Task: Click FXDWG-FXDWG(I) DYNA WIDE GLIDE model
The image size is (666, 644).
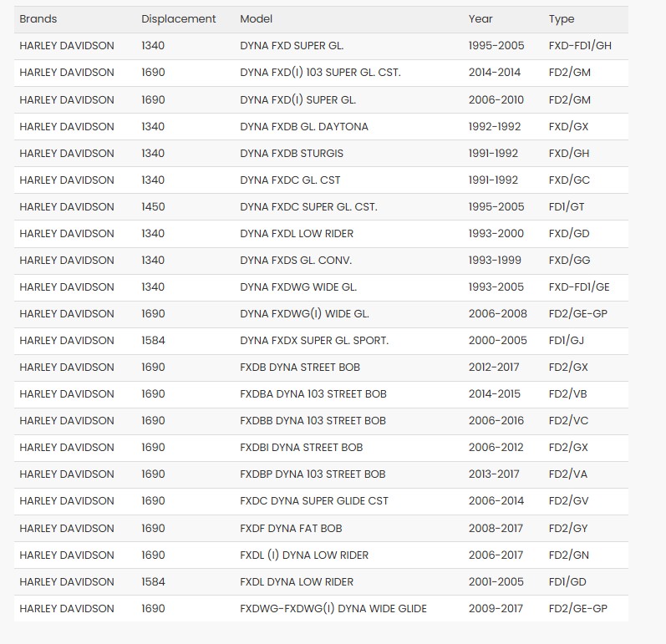Action: pos(333,609)
